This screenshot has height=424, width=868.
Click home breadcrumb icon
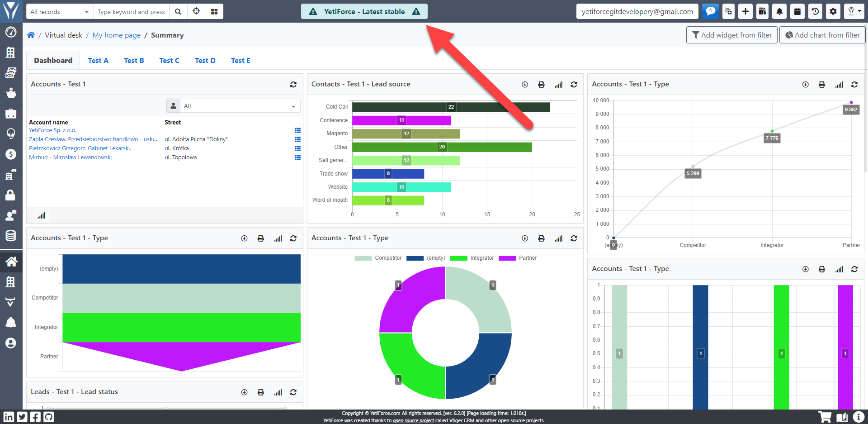[31, 35]
